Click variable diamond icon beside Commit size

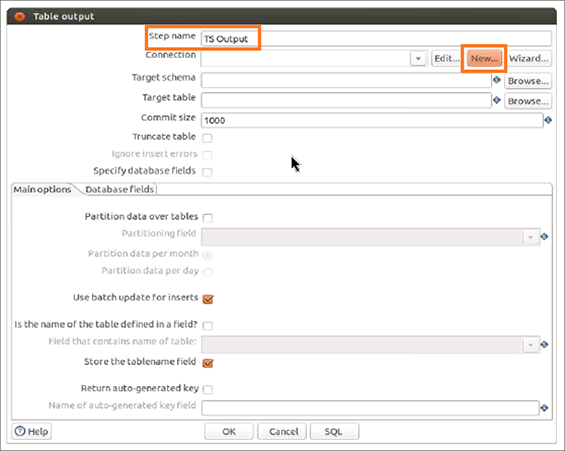tap(548, 120)
